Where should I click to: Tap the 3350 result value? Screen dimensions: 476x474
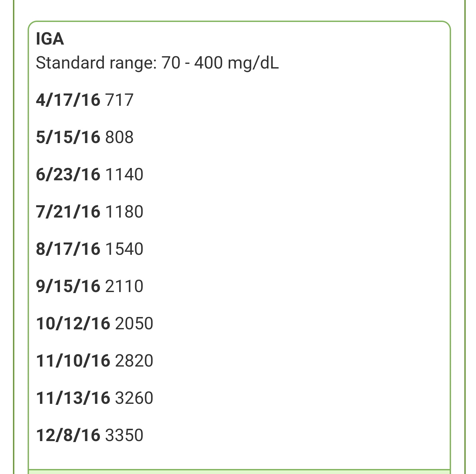(124, 435)
